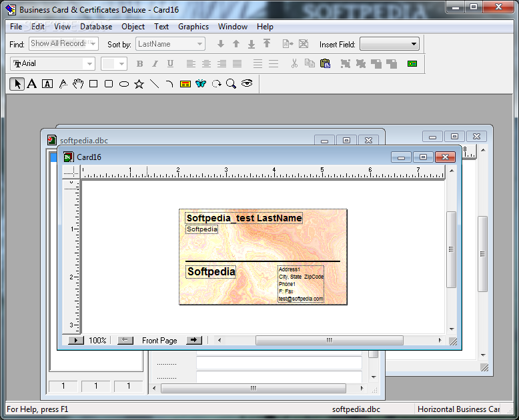Select the magnifying glass zoom tool
The image size is (519, 420).
[231, 84]
